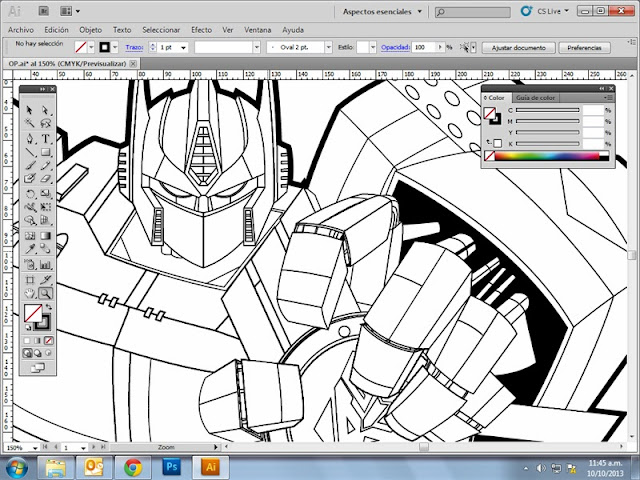
Task: Select the Zoom magnifier tool
Action: [46, 293]
